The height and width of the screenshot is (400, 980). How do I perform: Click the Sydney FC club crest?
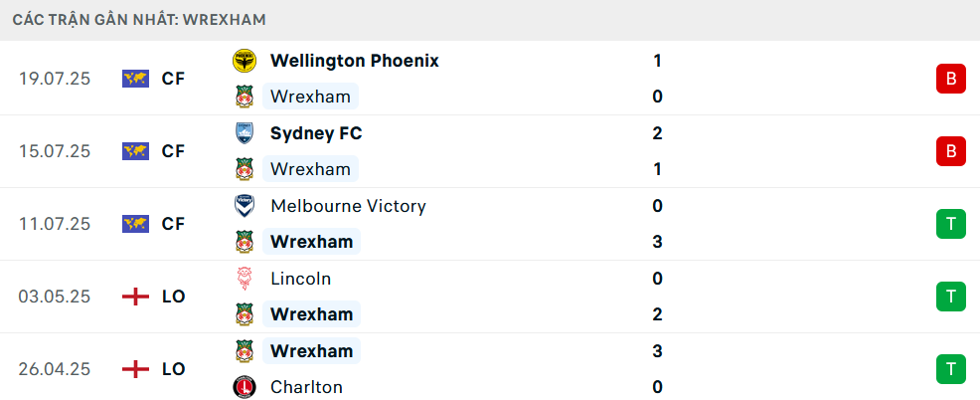coord(244,133)
